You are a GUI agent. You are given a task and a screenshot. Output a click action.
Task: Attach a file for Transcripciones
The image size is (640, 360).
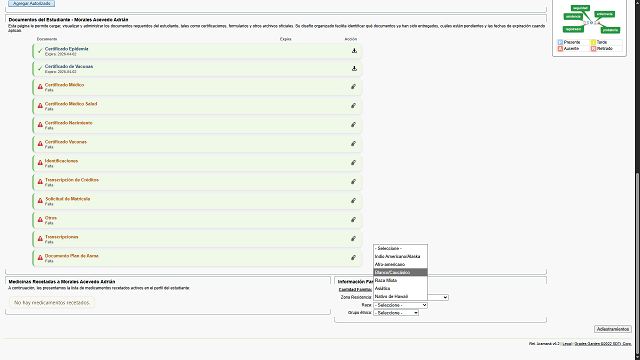tap(353, 238)
